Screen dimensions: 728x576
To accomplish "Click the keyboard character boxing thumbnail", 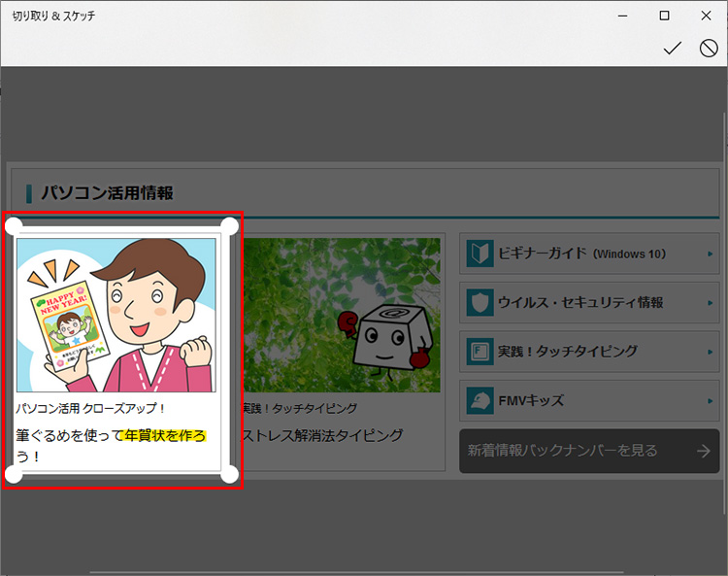I will coord(340,315).
